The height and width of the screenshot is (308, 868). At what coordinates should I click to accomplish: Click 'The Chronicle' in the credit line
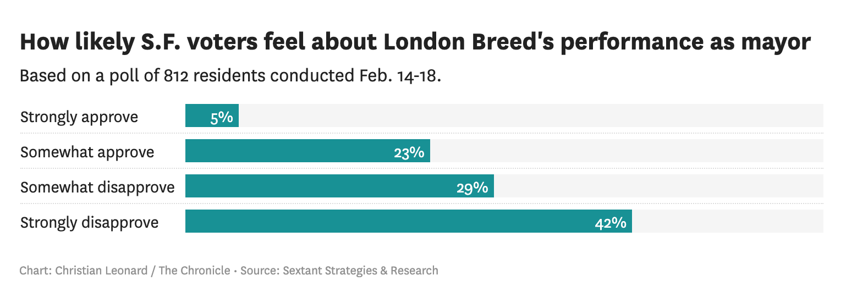pyautogui.click(x=194, y=271)
